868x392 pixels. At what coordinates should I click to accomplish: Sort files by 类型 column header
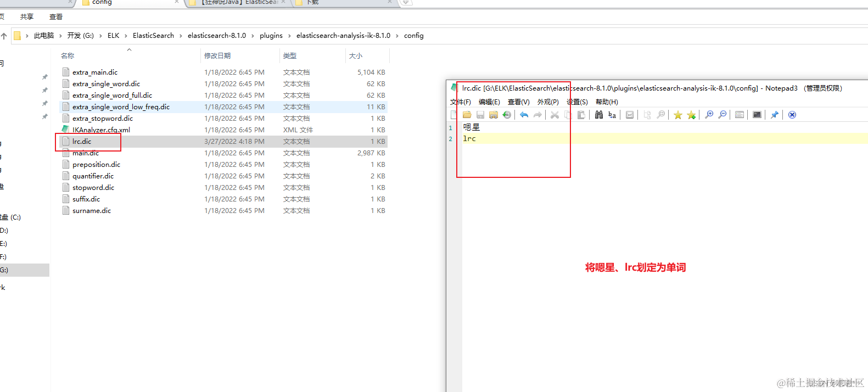290,56
